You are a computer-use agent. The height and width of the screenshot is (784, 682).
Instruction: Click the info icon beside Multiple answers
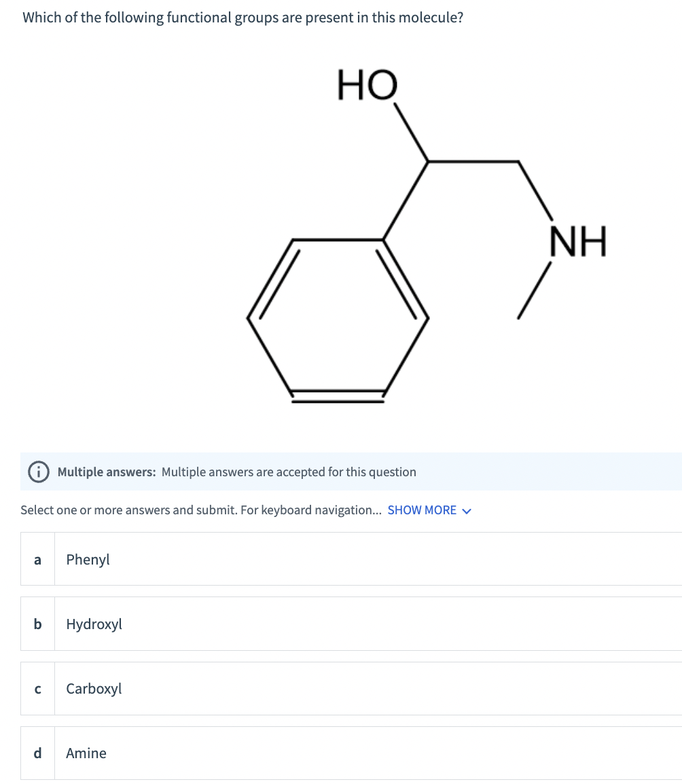(39, 472)
